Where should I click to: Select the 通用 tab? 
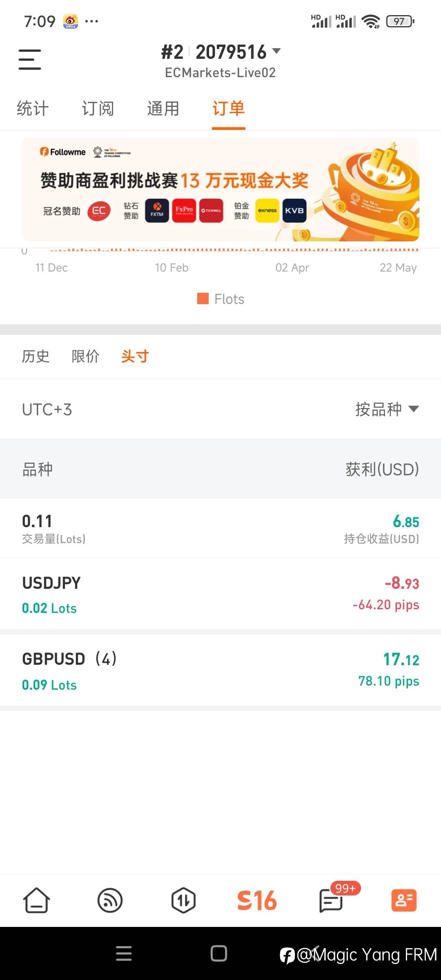(x=163, y=109)
